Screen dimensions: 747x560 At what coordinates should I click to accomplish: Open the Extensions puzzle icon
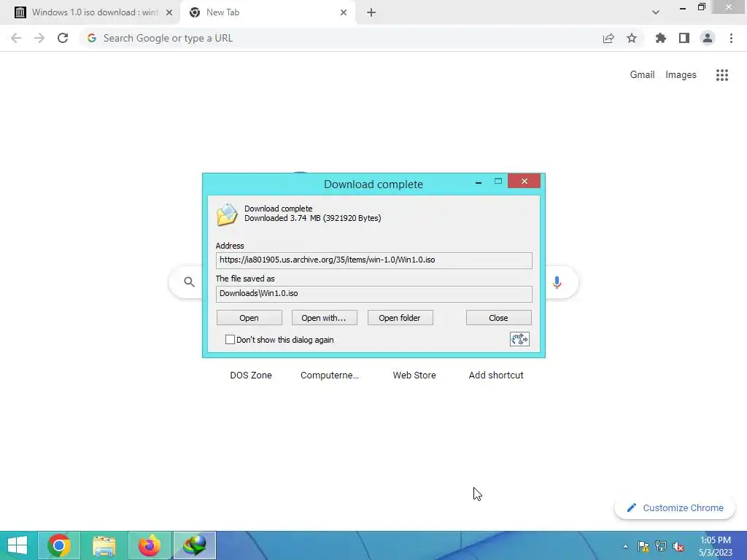click(x=660, y=38)
